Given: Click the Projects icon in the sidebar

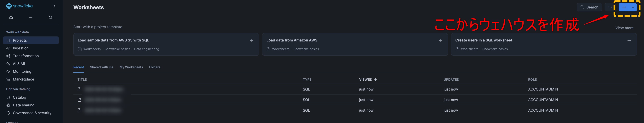Looking at the screenshot, I should [x=8, y=40].
